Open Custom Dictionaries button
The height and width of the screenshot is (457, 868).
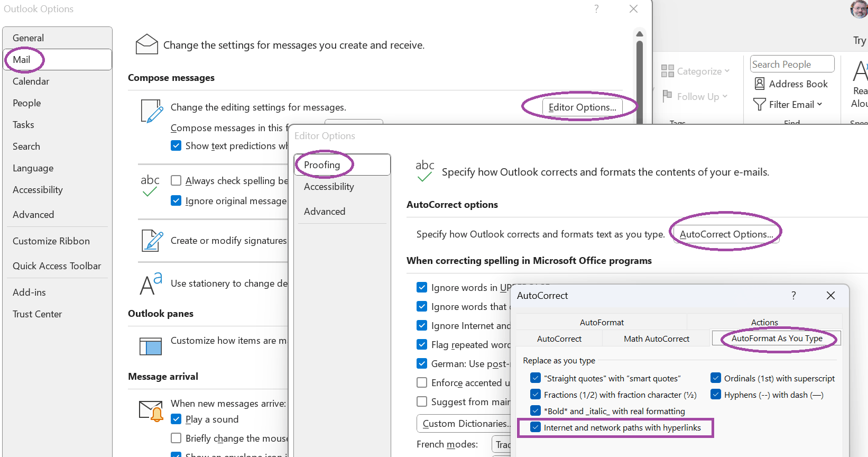(x=464, y=424)
